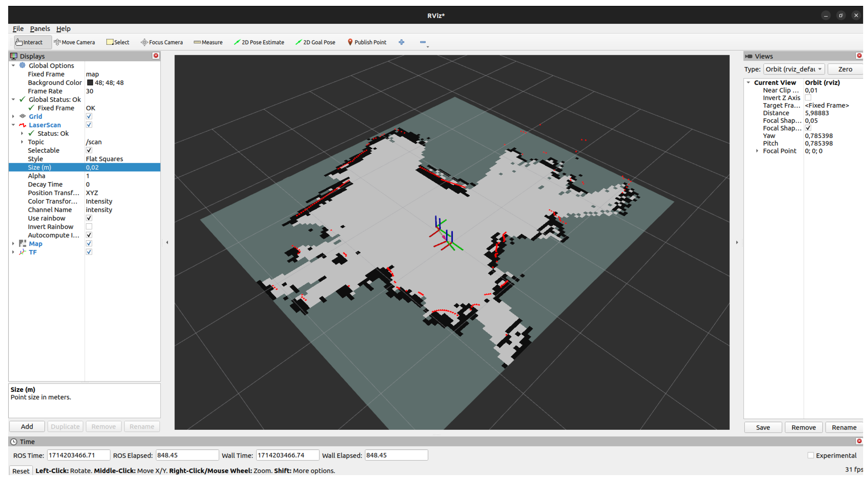Disable the Grid display checkbox
The height and width of the screenshot is (480, 868).
(x=89, y=116)
